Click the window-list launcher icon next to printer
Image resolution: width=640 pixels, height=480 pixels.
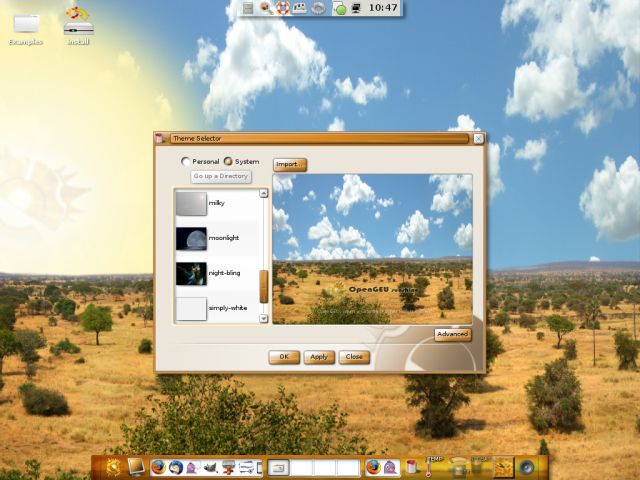247,468
